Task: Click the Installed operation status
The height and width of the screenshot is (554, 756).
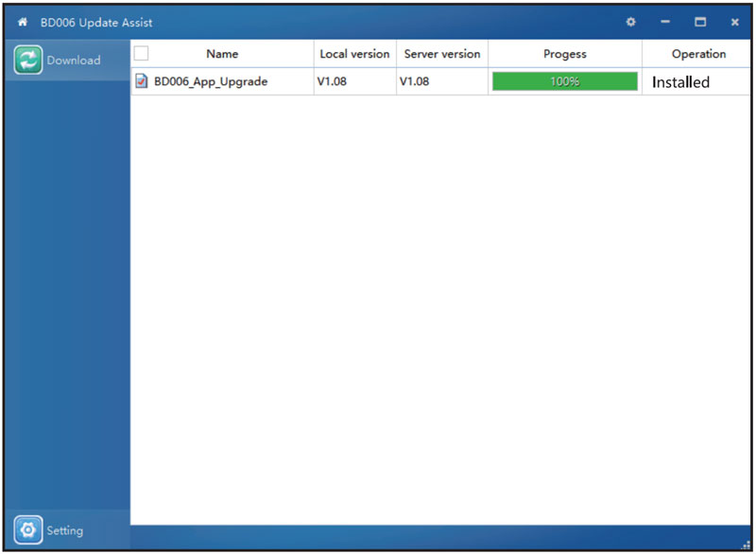Action: coord(680,82)
